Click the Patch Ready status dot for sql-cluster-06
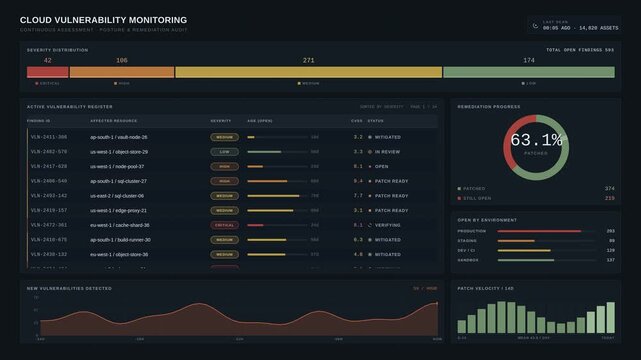 [370, 196]
